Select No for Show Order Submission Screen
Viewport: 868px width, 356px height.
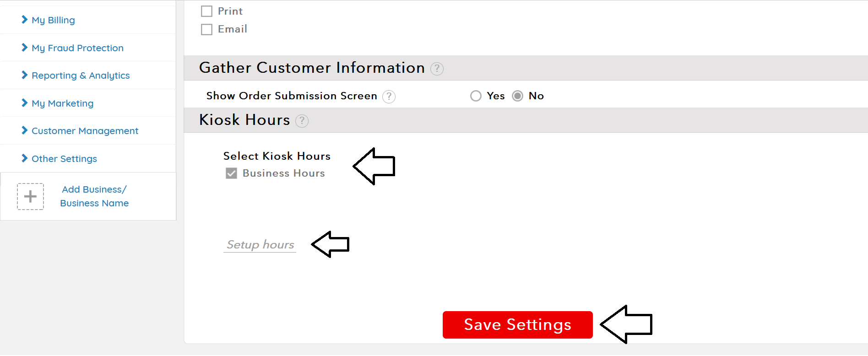pyautogui.click(x=518, y=96)
